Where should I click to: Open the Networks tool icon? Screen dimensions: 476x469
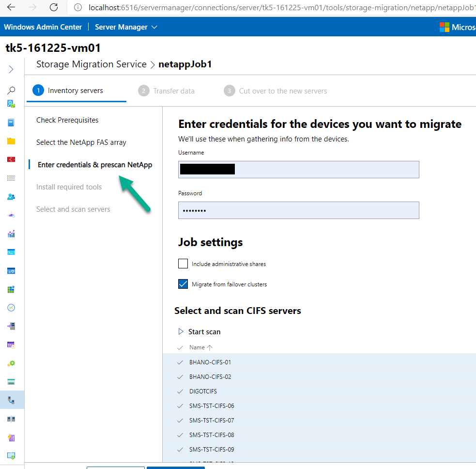(x=11, y=215)
